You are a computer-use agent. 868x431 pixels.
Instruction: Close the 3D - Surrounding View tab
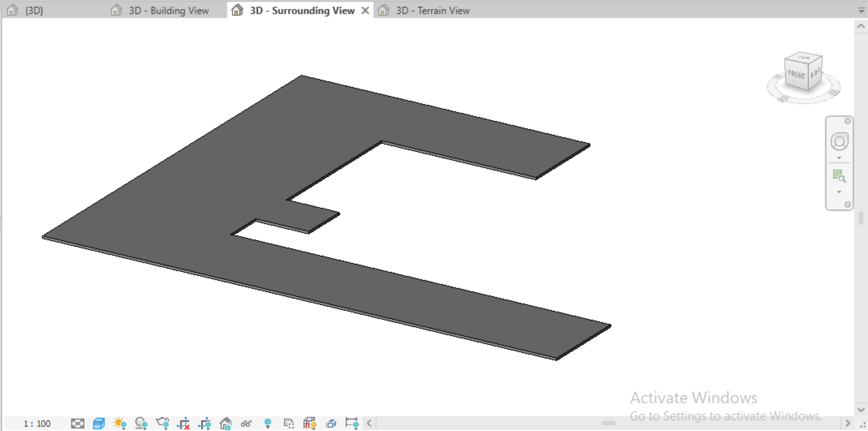365,11
